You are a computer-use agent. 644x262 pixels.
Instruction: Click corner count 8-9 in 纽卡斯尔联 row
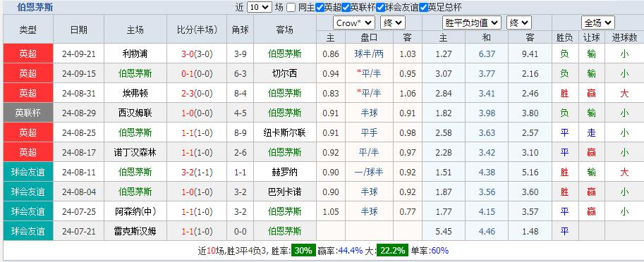[x=241, y=132]
